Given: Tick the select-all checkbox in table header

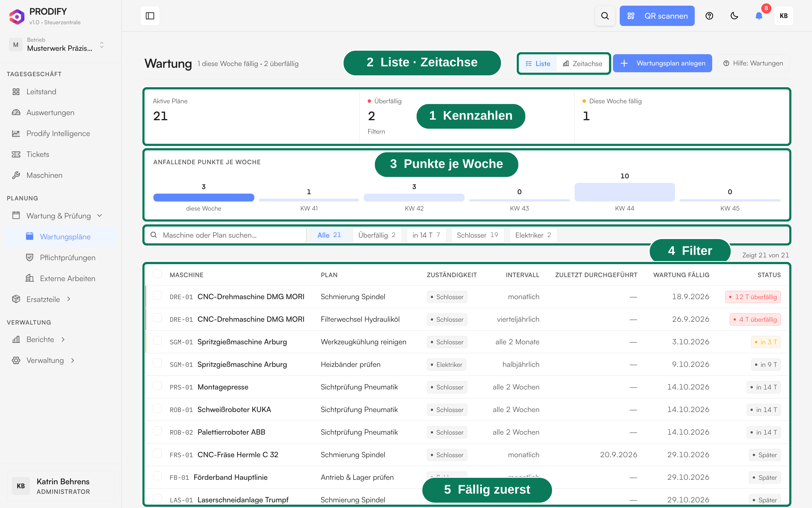Looking at the screenshot, I should click(157, 274).
